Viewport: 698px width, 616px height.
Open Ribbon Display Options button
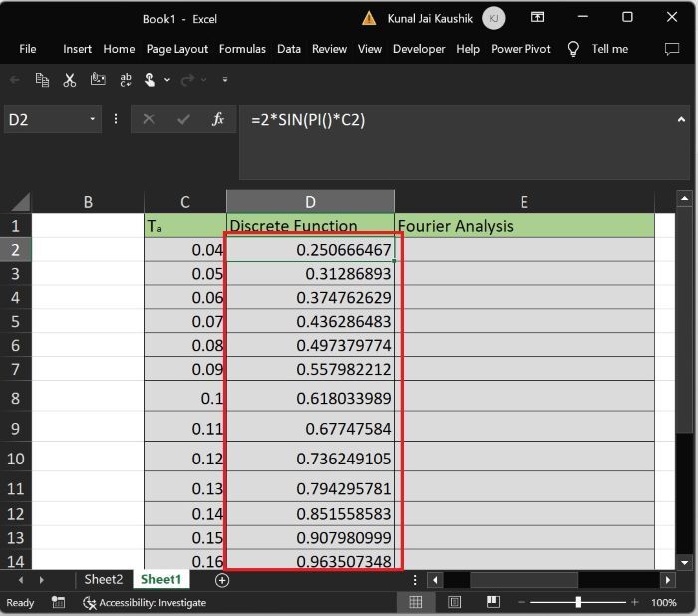click(537, 18)
